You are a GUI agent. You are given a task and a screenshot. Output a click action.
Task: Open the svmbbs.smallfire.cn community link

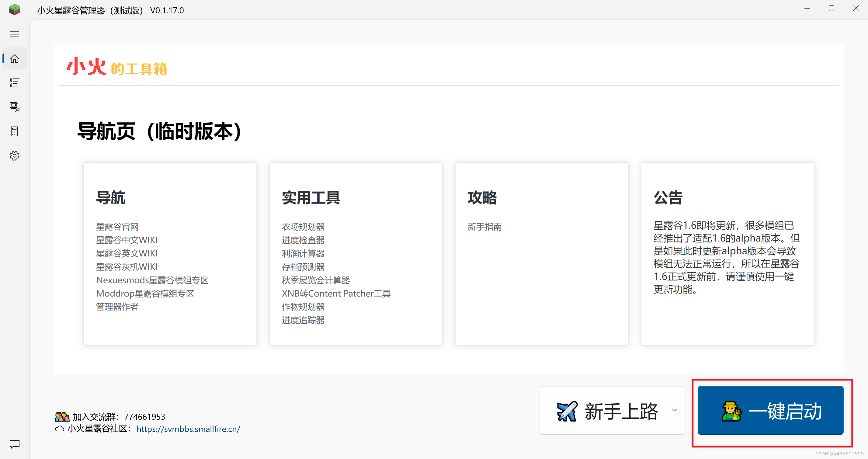188,429
